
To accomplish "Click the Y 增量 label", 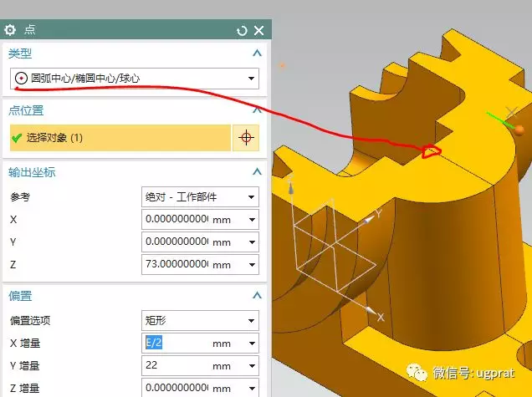I will pyautogui.click(x=25, y=366).
